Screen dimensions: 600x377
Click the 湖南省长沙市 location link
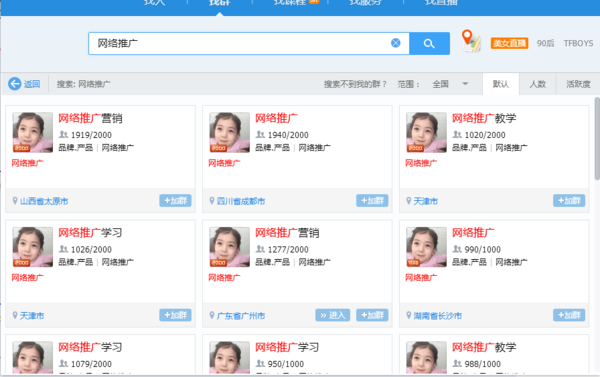pos(438,315)
